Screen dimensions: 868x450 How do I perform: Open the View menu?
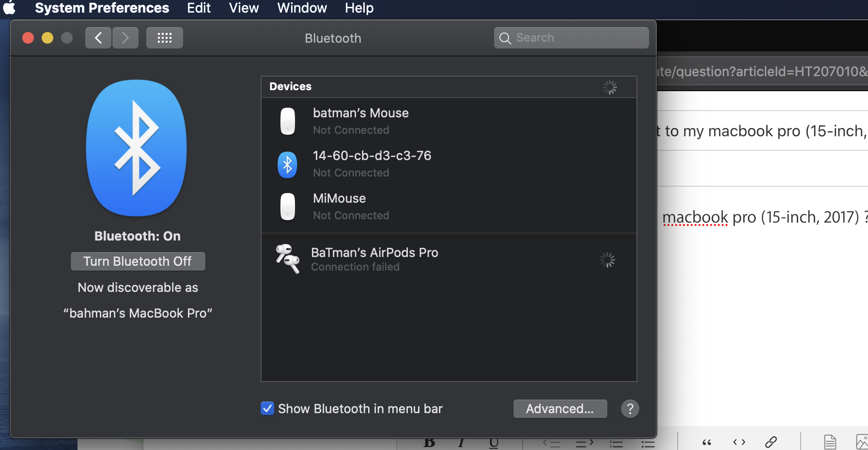tap(244, 8)
